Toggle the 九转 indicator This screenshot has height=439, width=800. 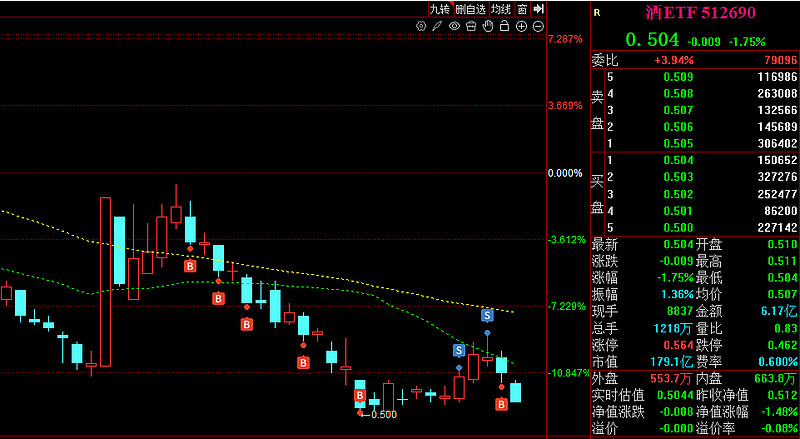(440, 9)
